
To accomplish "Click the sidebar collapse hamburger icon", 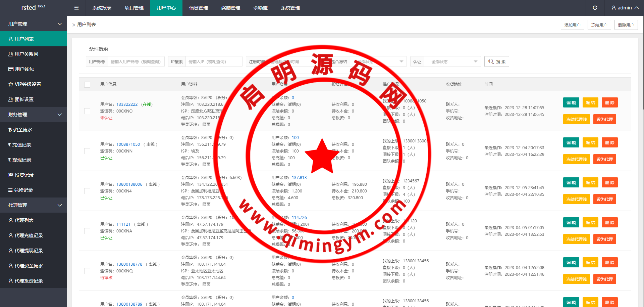I will (x=76, y=8).
